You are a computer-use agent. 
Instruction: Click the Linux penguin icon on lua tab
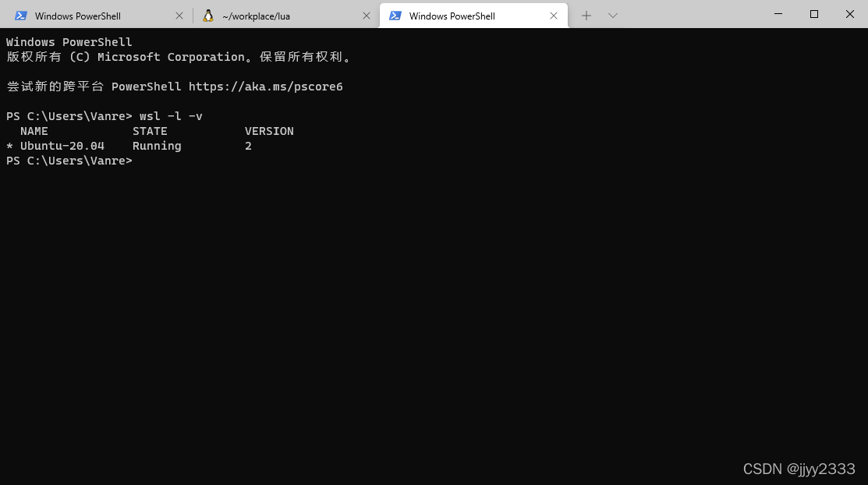coord(207,16)
